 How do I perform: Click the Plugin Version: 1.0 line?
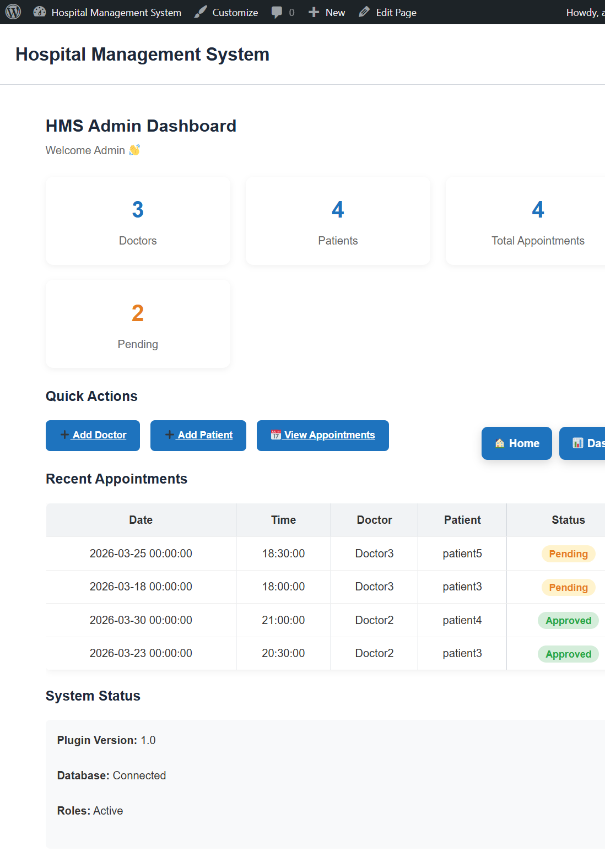pos(106,740)
